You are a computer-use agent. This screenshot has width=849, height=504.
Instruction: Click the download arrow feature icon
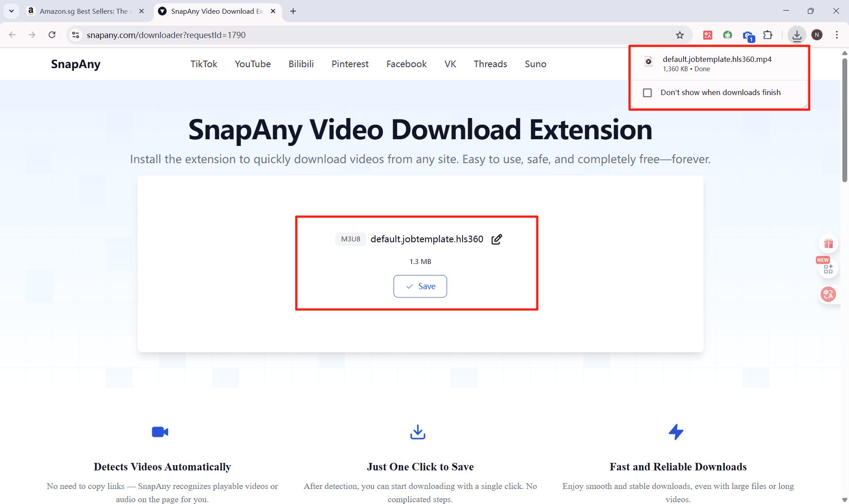pos(418,432)
